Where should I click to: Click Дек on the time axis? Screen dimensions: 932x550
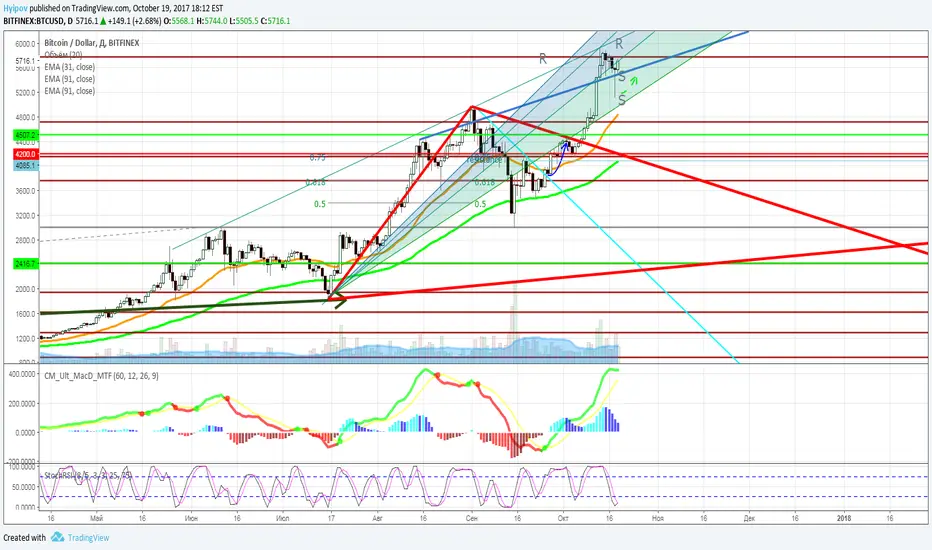tap(749, 518)
